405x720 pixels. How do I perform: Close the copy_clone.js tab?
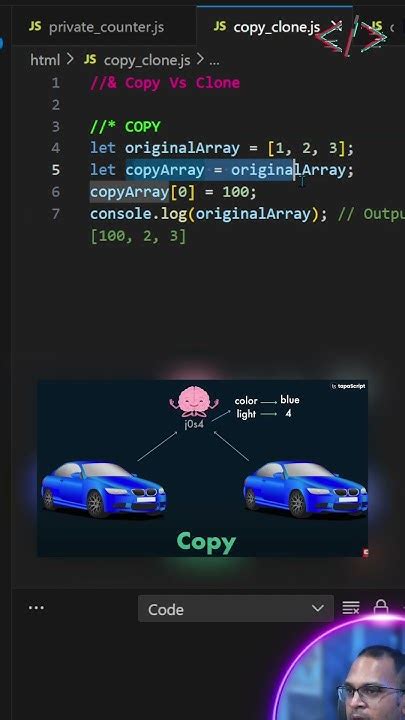[x=336, y=27]
